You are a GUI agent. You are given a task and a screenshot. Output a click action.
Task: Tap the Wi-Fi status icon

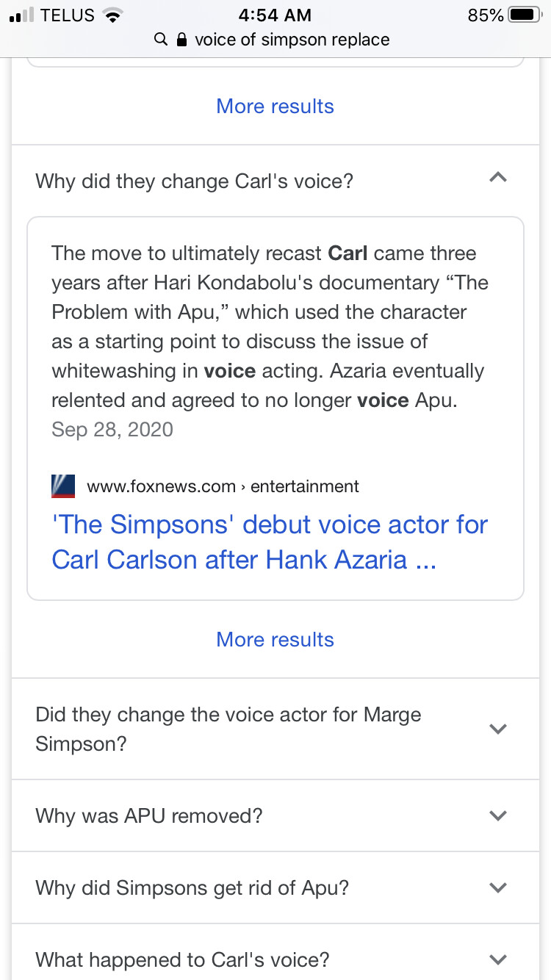[112, 15]
